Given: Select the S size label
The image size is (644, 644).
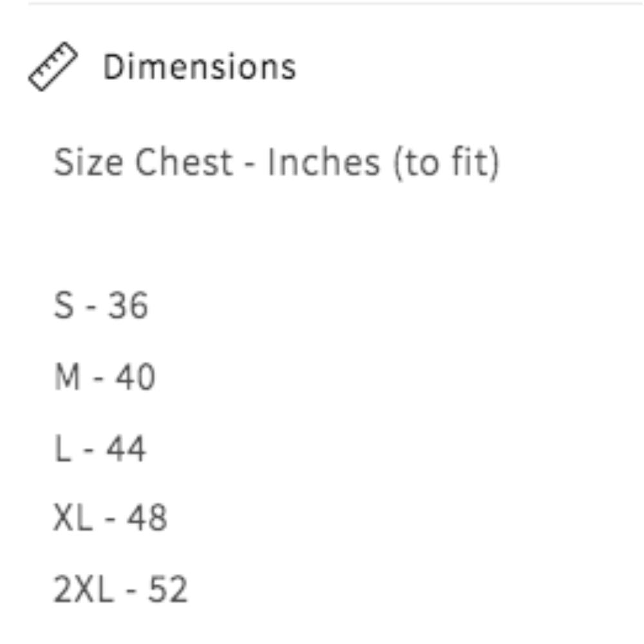Looking at the screenshot, I should coord(64,305).
